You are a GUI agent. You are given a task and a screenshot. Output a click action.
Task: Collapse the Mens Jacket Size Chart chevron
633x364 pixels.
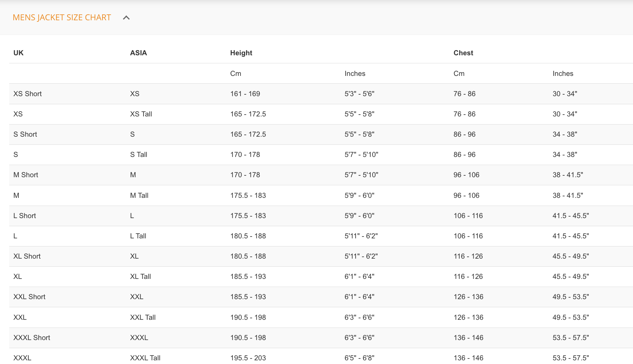coord(126,18)
